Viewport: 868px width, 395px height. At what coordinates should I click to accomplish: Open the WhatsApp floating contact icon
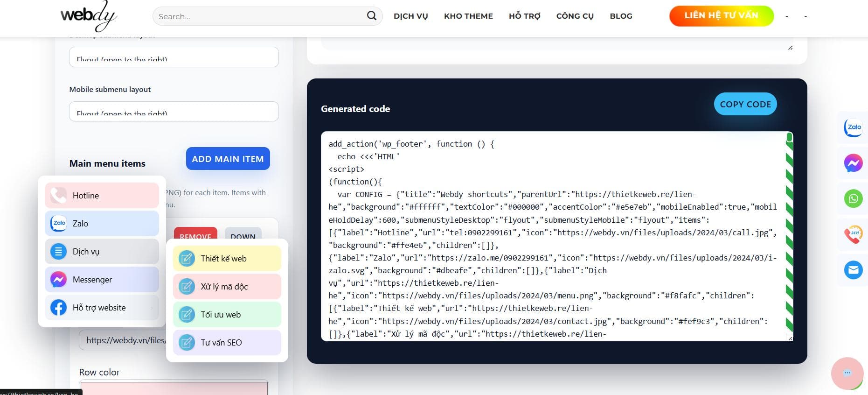(853, 199)
